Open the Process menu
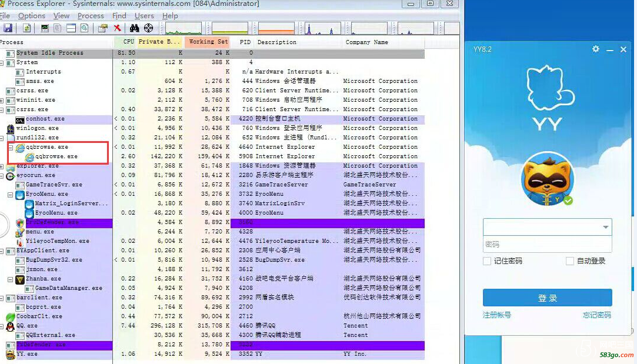Image resolution: width=637 pixels, height=364 pixels. point(91,16)
